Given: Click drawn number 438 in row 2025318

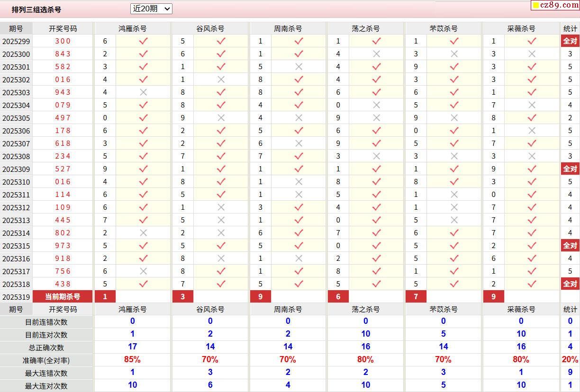Looking at the screenshot, I should pyautogui.click(x=63, y=284).
